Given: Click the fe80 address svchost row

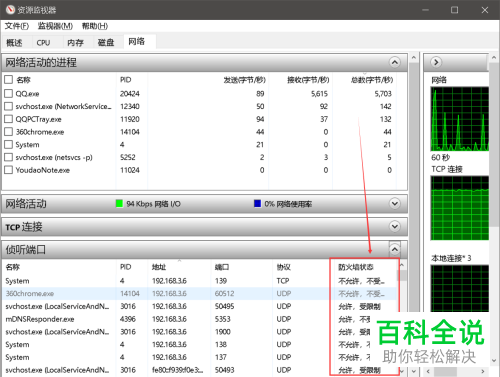Looking at the screenshot, I should 199,370.
